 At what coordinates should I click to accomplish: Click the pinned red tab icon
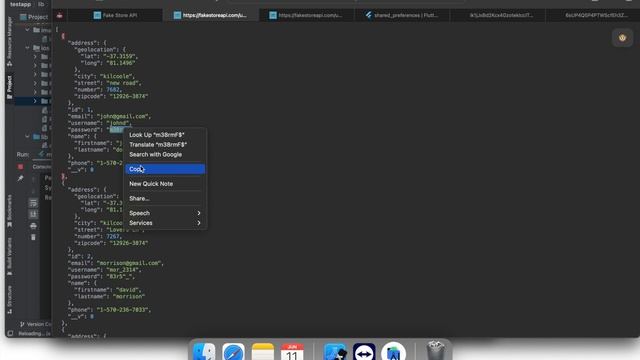(60, 16)
